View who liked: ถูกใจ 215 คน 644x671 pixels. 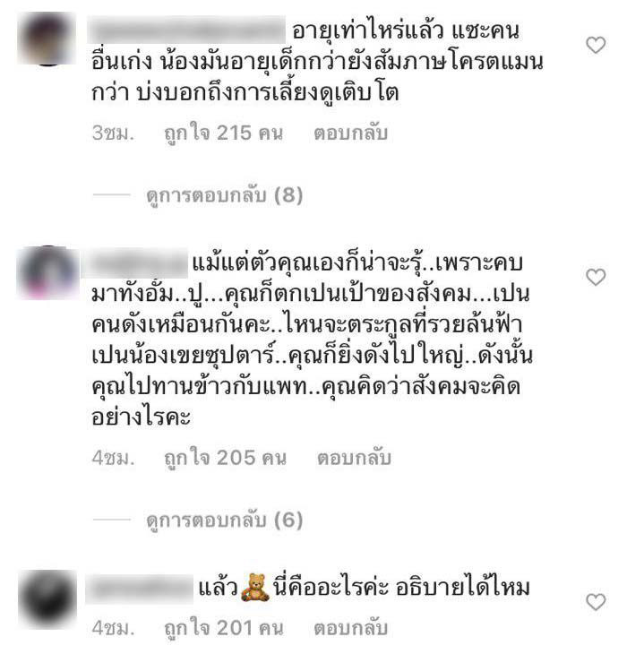(223, 133)
